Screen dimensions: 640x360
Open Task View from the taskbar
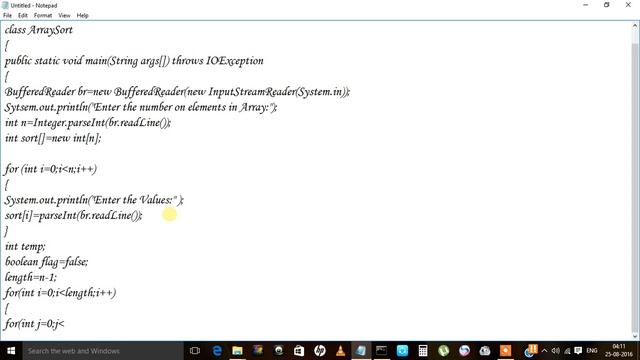coord(195,351)
